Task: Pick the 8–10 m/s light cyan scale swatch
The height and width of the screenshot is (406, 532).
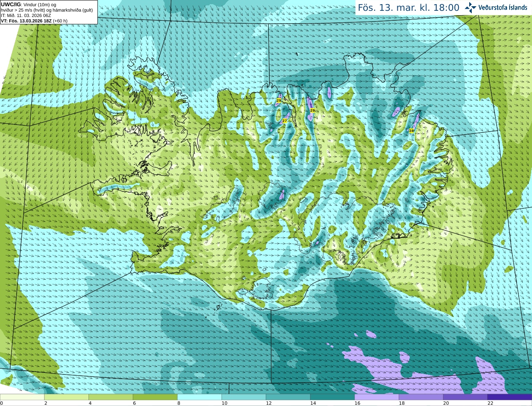Action: point(199,397)
